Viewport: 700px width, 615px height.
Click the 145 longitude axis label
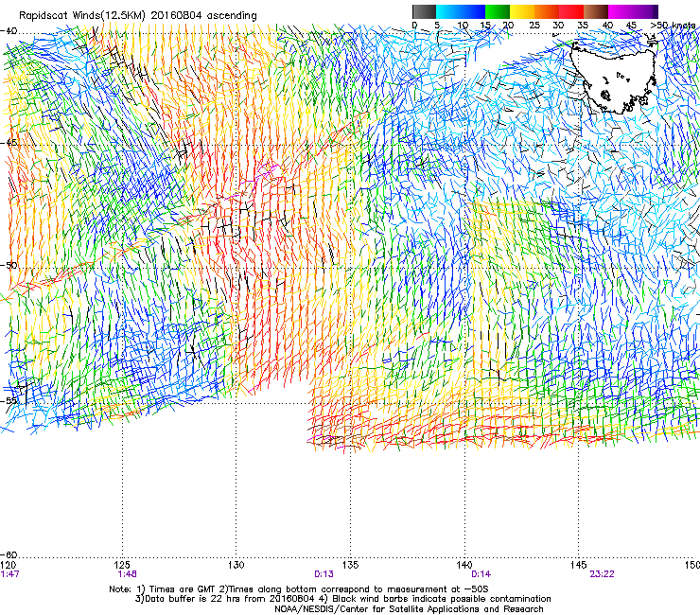pyautogui.click(x=578, y=565)
